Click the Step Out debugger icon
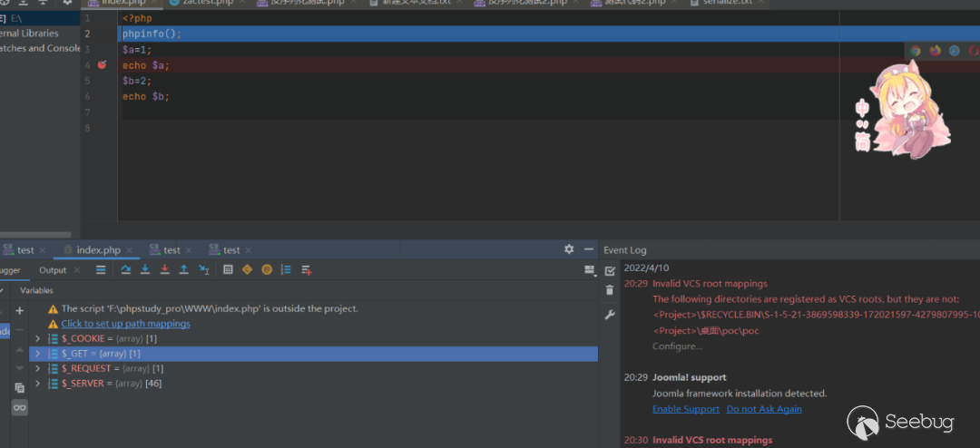 point(183,270)
